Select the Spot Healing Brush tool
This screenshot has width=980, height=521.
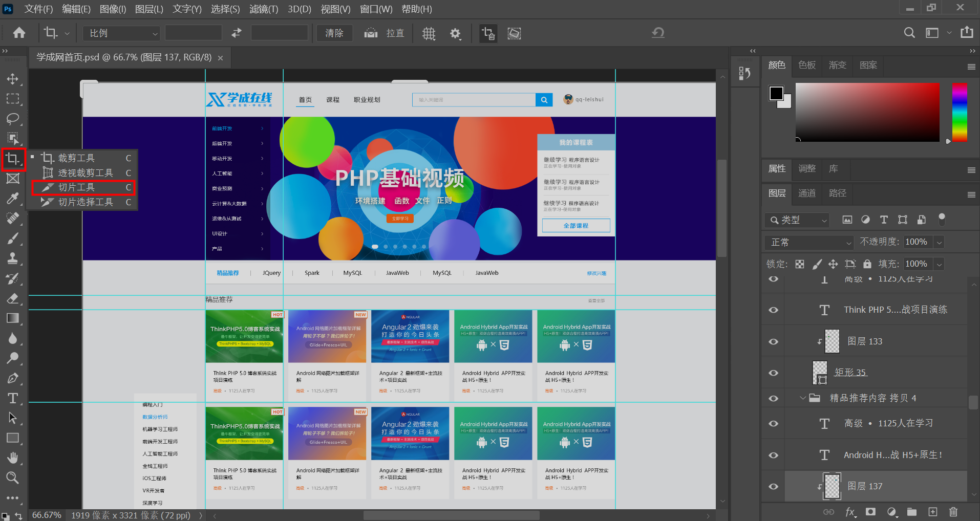(13, 219)
